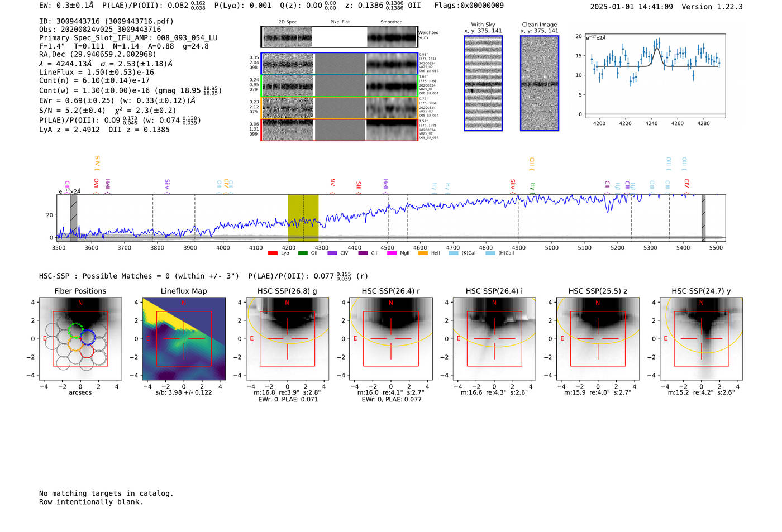Select the red-bordered 2D fiber spectrum row

340,130
